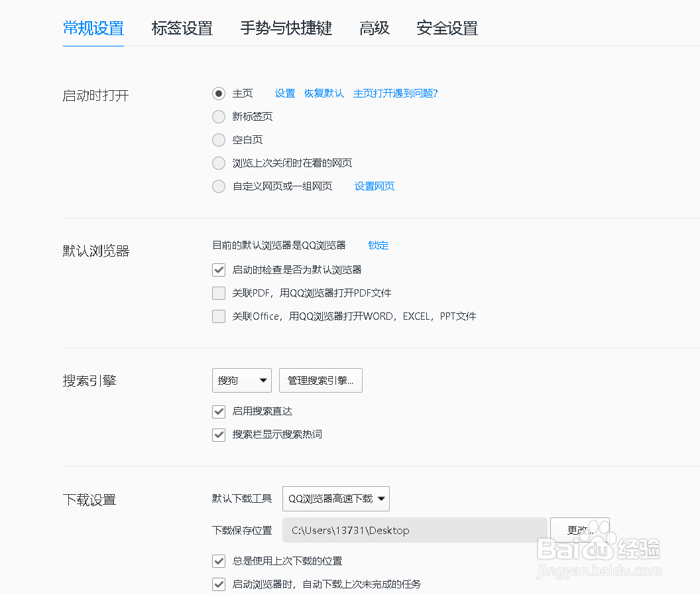Image resolution: width=700 pixels, height=595 pixels.
Task: Select the 空白页 radio option
Action: [219, 140]
